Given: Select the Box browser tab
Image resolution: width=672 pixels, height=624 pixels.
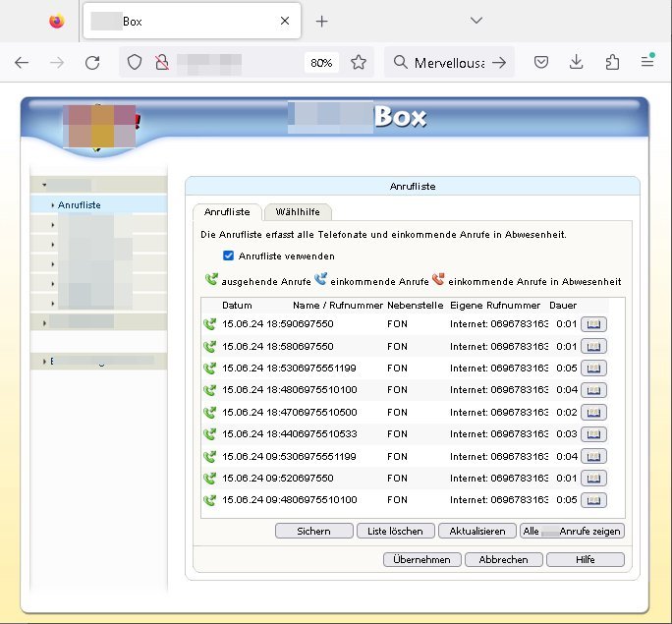Looking at the screenshot, I should tap(192, 21).
